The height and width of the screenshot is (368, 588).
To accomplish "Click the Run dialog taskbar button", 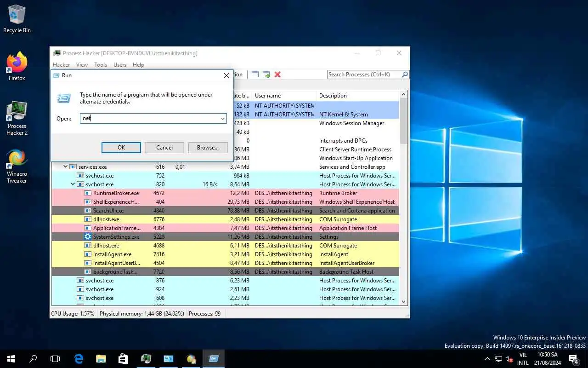I will click(214, 359).
